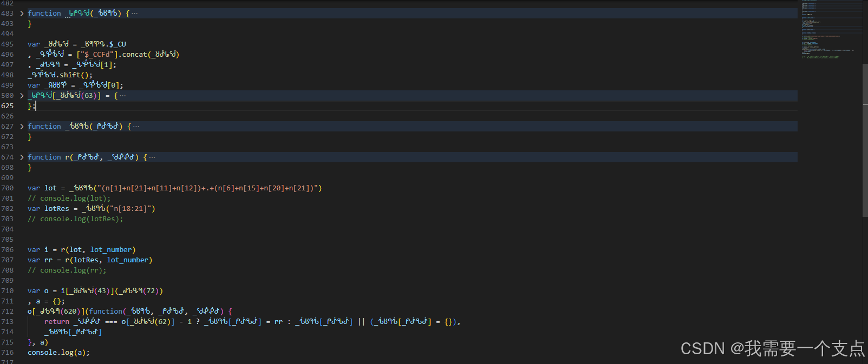The height and width of the screenshot is (364, 868).
Task: Click the "function" keyword on line 627
Action: (44, 127)
